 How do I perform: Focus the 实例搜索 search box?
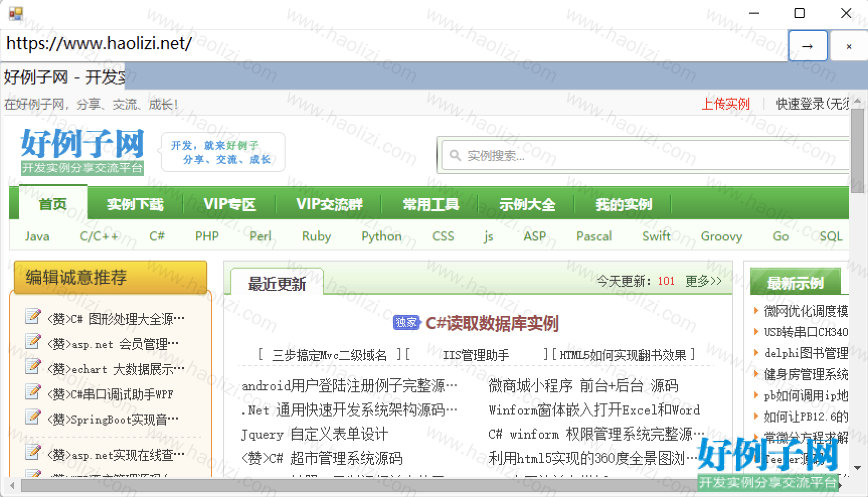[646, 155]
